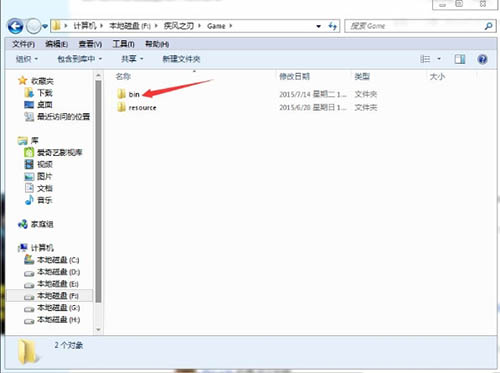Open the recent pages dropdown arrow
The width and height of the screenshot is (500, 373).
click(45, 26)
